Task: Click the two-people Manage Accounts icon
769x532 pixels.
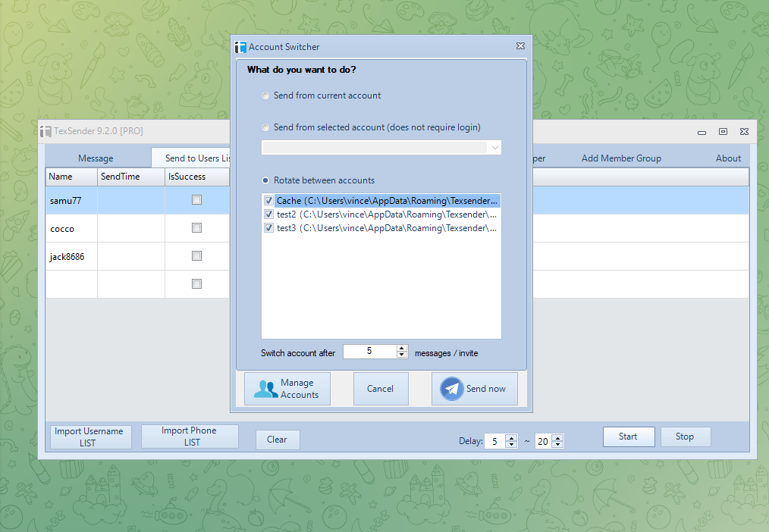Action: (x=266, y=389)
